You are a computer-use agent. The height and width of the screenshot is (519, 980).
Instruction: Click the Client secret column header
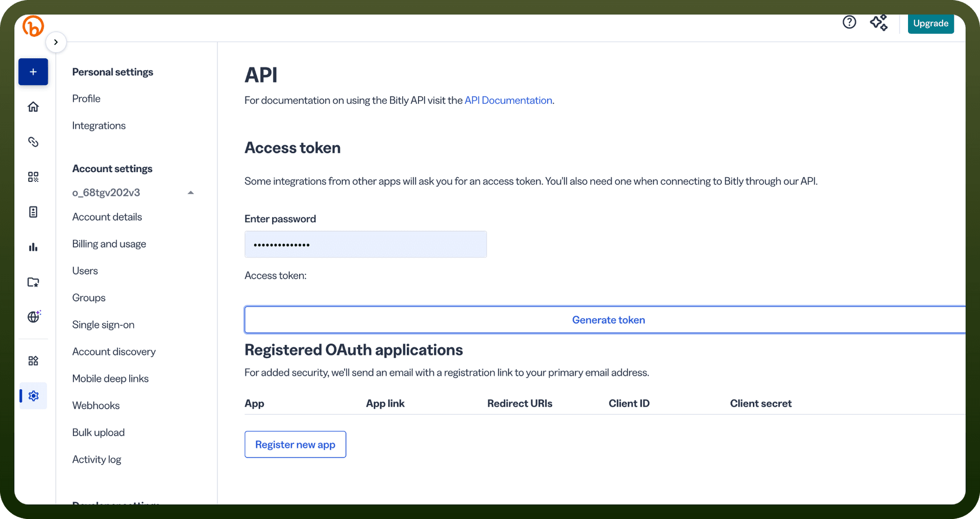pos(761,404)
